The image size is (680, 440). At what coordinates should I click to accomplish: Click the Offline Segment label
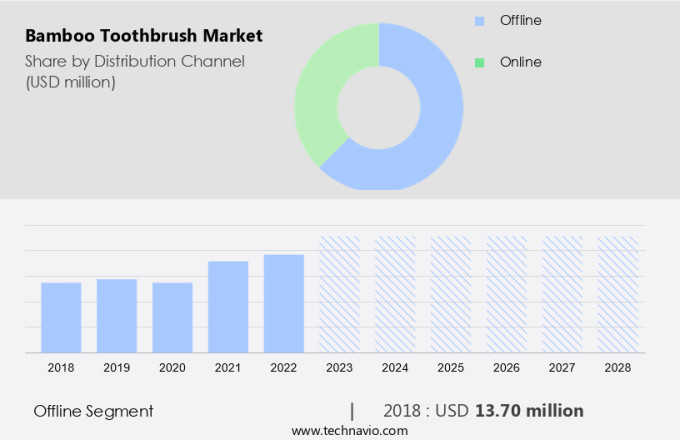coord(93,411)
